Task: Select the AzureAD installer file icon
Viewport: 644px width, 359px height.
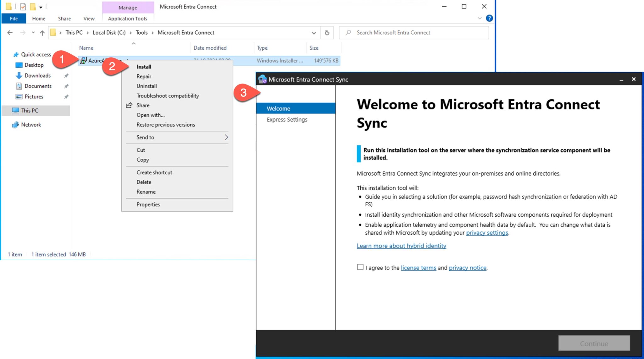Action: (x=83, y=61)
